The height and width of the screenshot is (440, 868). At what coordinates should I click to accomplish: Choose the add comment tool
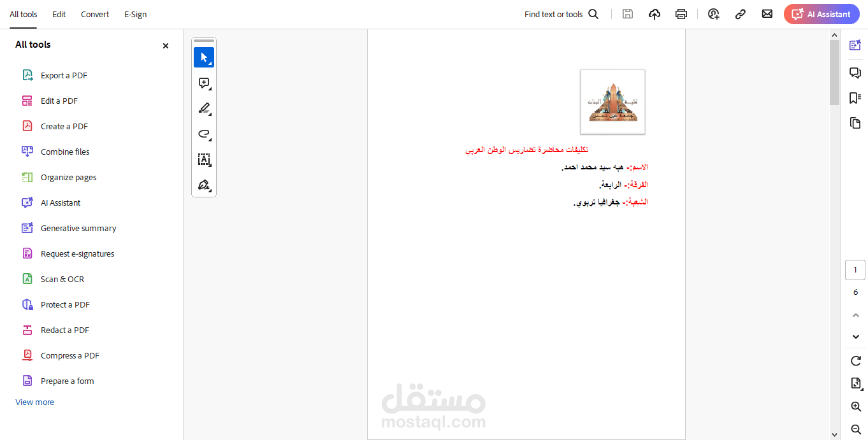point(204,83)
